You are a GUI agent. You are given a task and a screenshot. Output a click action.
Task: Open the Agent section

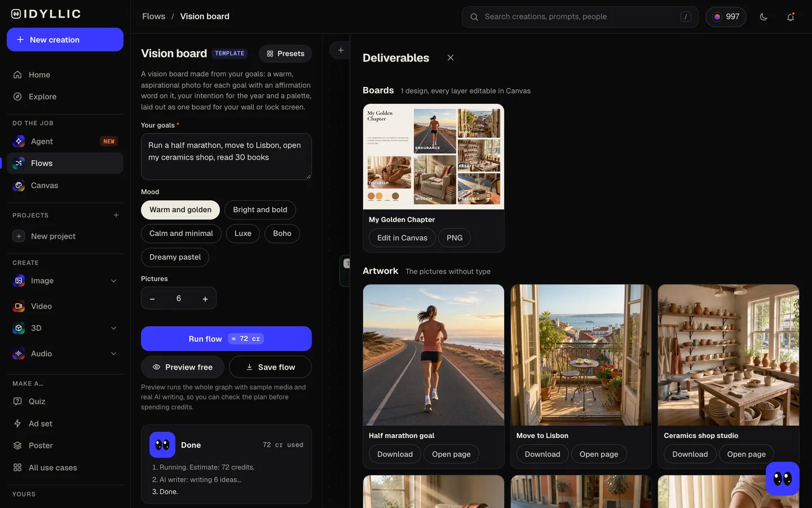tap(65, 141)
